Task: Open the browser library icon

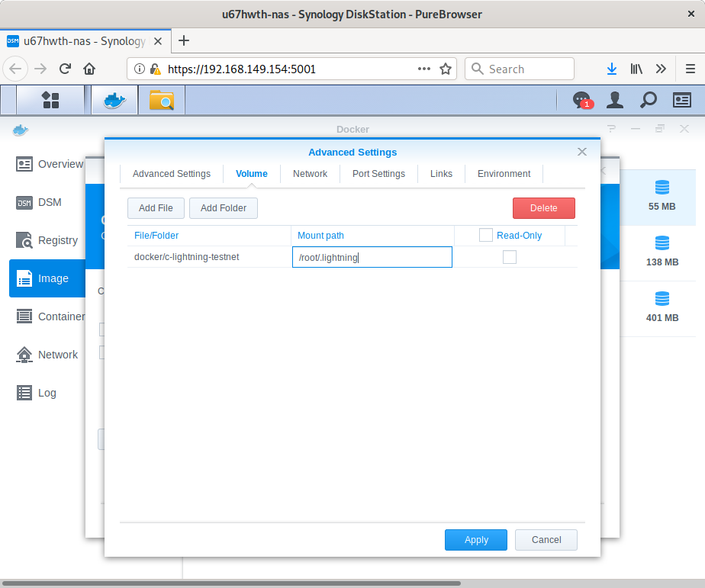Action: (636, 69)
